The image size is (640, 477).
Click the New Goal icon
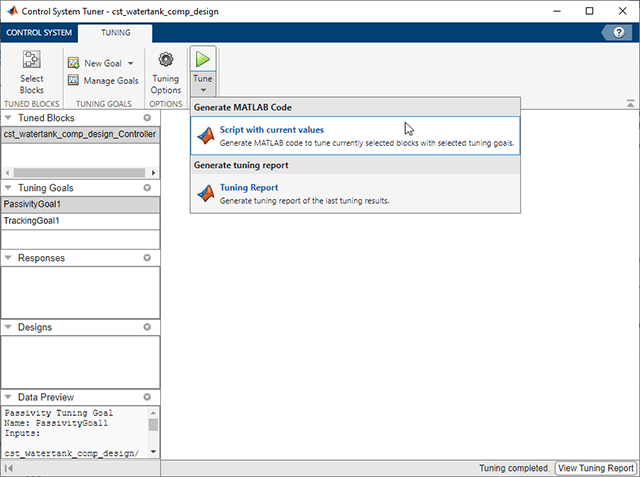[73, 63]
